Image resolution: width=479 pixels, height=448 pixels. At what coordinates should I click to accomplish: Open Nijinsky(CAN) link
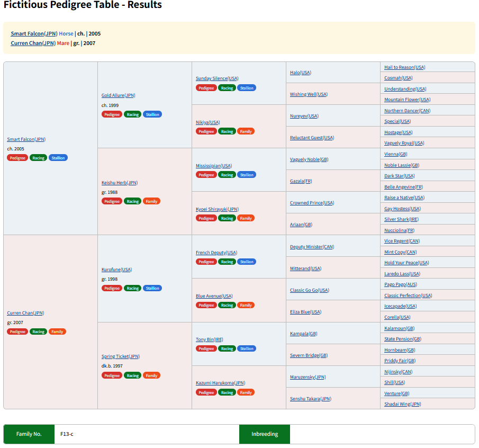pos(399,372)
